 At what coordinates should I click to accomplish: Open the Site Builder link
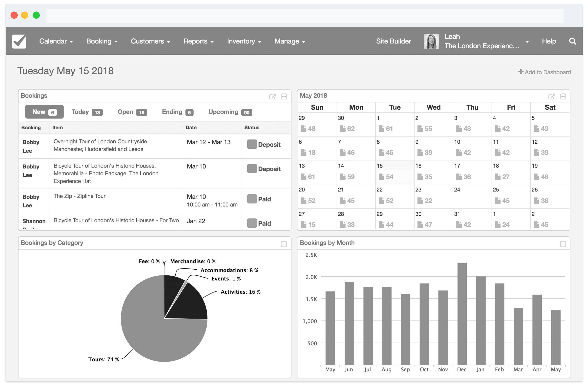tap(393, 41)
